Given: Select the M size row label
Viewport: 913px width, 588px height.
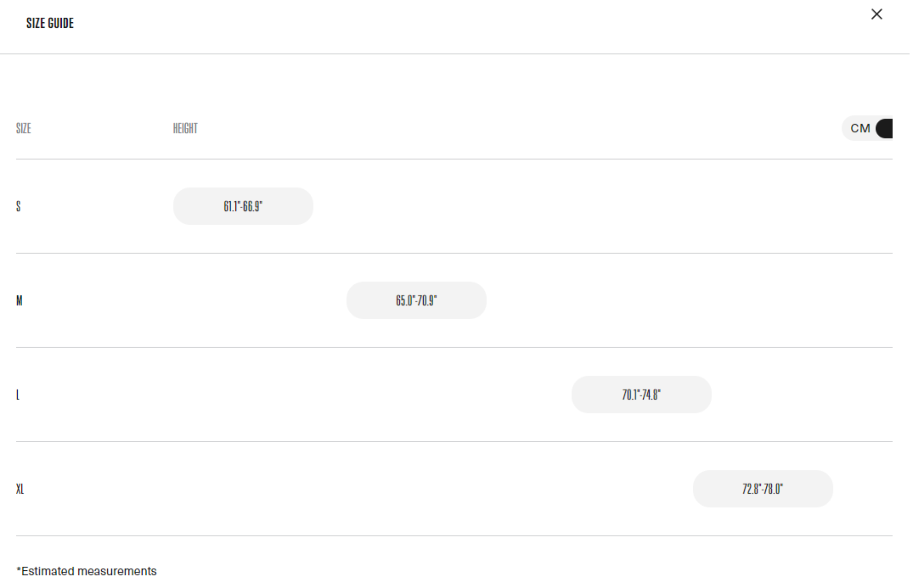Looking at the screenshot, I should click(19, 301).
